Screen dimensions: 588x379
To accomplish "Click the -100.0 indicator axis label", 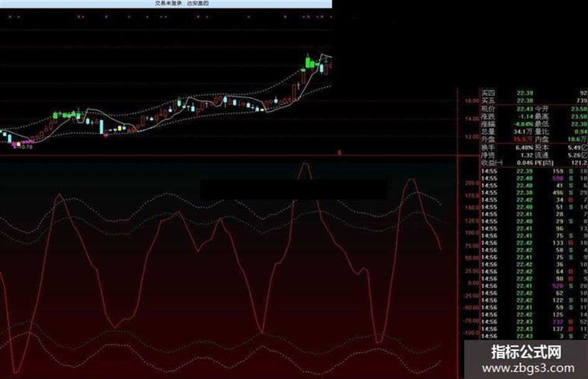I will (471, 332).
